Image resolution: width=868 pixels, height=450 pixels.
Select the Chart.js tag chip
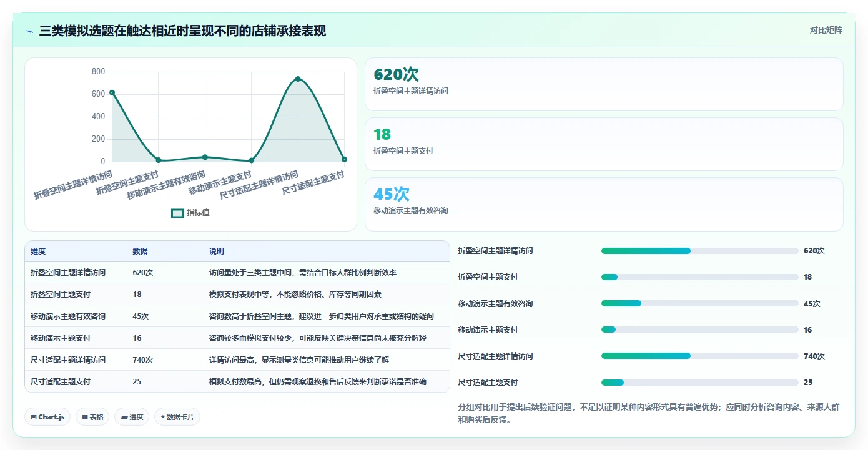[x=47, y=417]
